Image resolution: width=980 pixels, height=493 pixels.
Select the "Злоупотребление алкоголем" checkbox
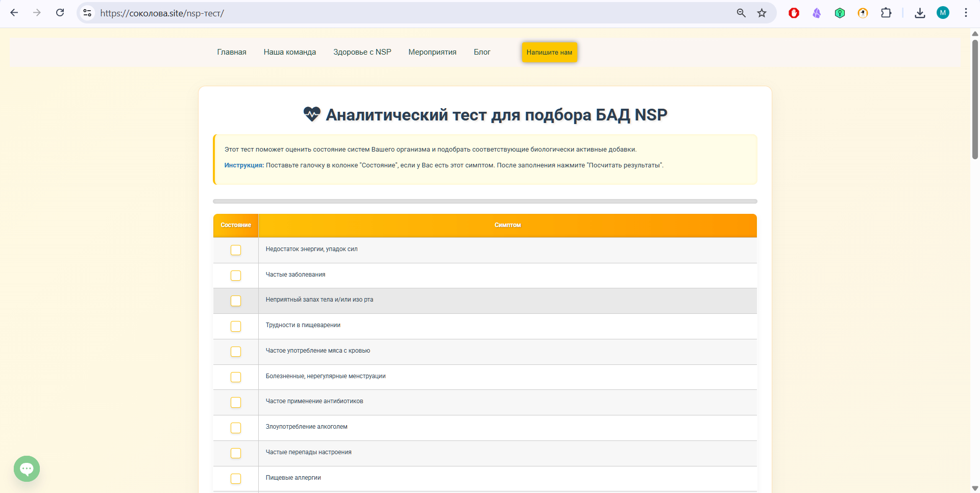235,428
